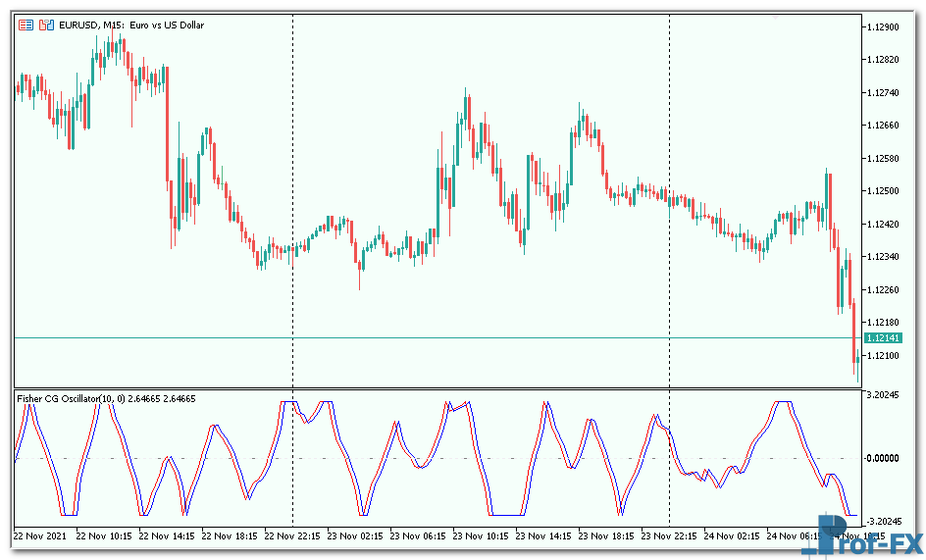Click the 24 Nov 02:15 time label
926x560 pixels.
[734, 536]
